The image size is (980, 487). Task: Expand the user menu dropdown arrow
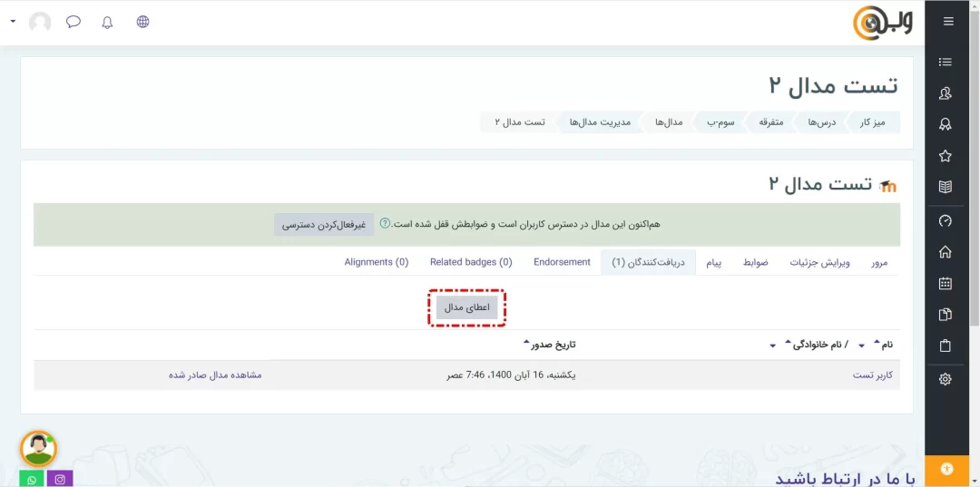pyautogui.click(x=13, y=22)
